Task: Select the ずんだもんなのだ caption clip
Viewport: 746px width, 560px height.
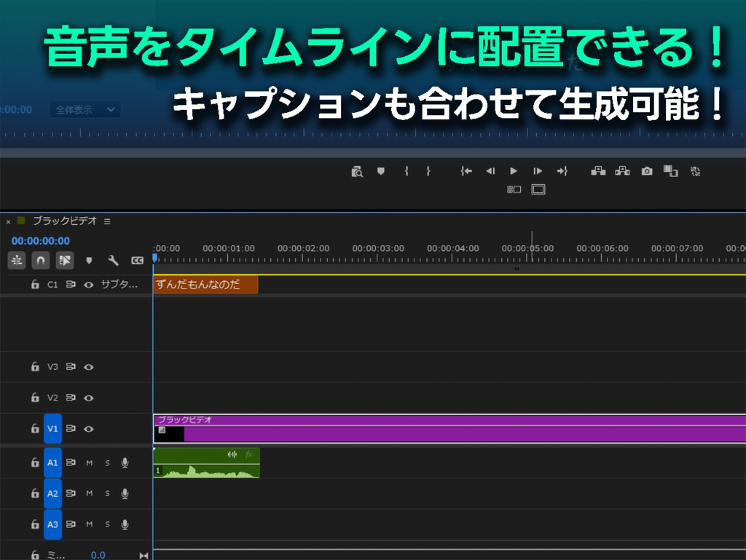Action: coord(205,284)
